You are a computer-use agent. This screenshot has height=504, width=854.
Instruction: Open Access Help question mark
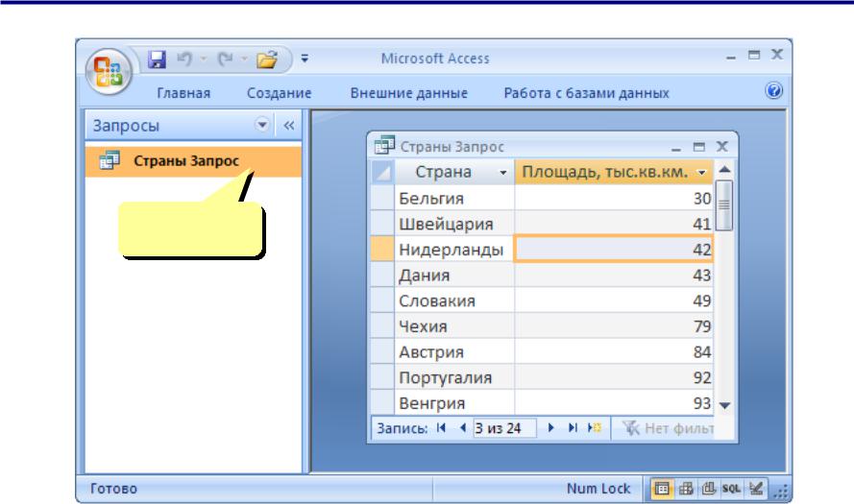point(773,90)
